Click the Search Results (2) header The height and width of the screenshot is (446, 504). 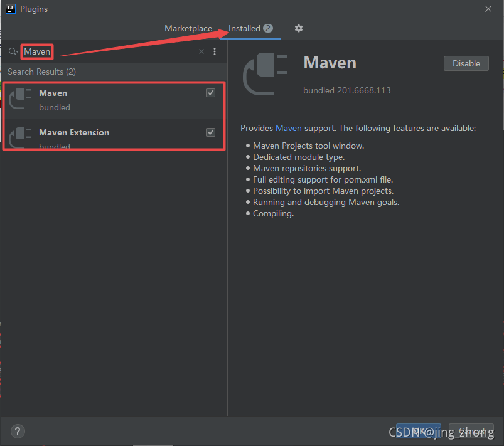(42, 72)
